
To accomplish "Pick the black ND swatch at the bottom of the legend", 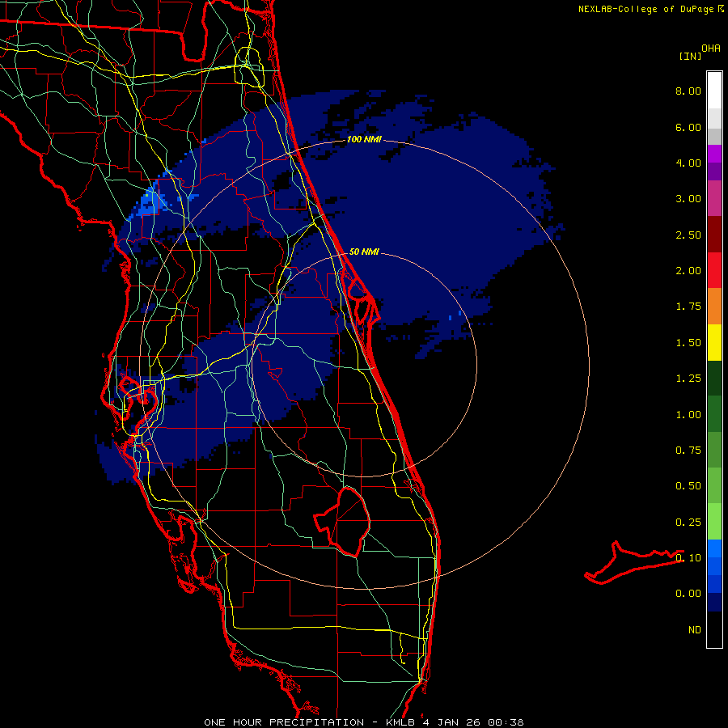I will (x=714, y=629).
